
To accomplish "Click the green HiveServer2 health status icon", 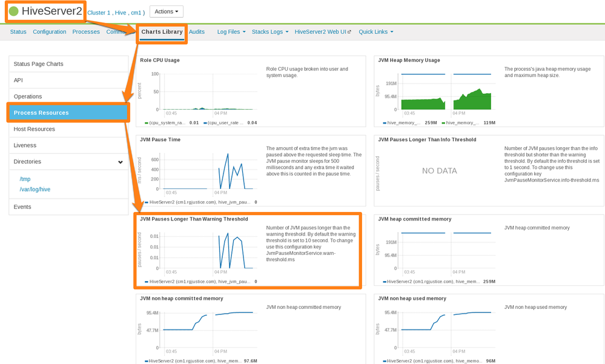I will (14, 11).
